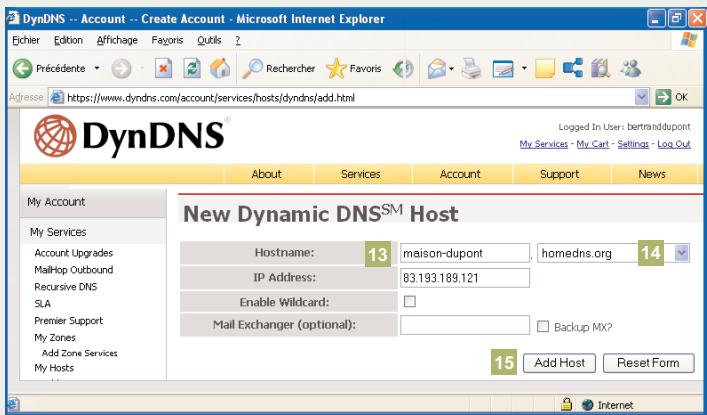Print the page with printer icon
This screenshot has height=415, width=707.
(x=472, y=69)
